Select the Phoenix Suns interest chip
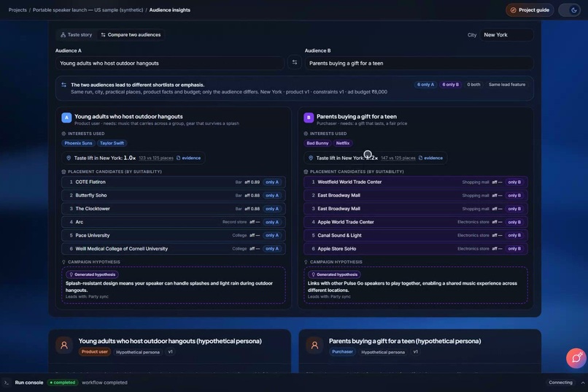Viewport: 588px width, 392px height. (78, 143)
